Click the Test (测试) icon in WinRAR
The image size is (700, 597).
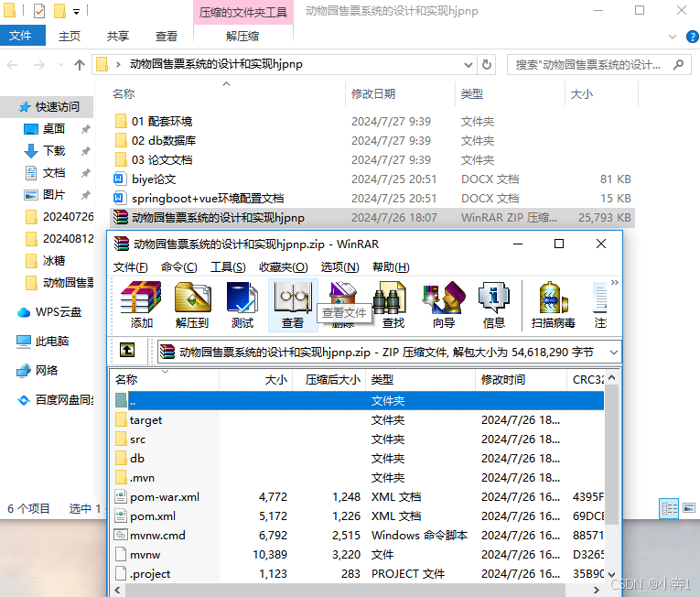(242, 305)
